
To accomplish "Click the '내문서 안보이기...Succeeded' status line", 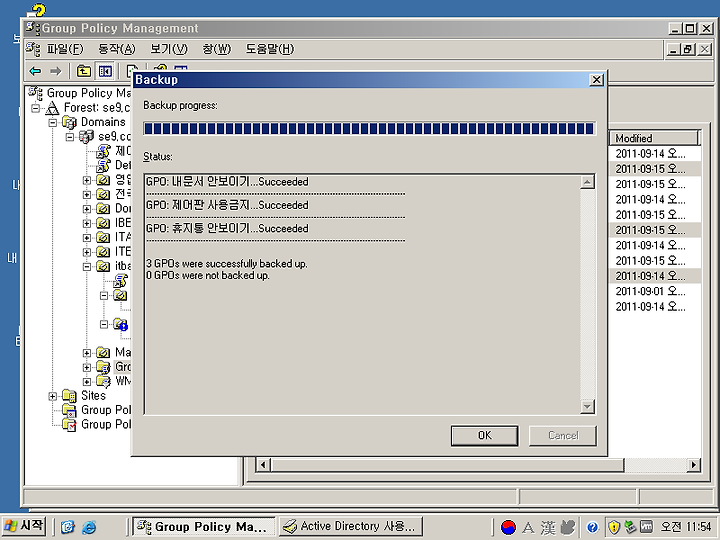I will pyautogui.click(x=227, y=181).
